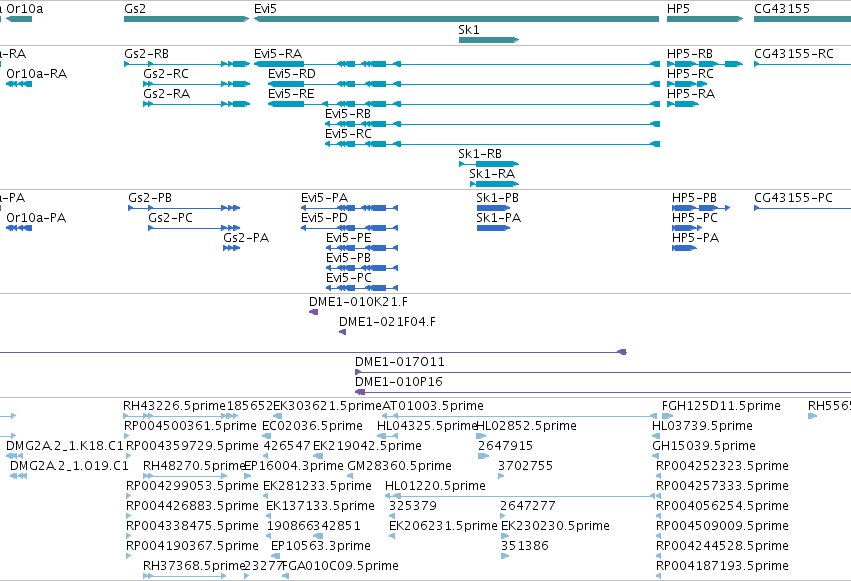Screen dimensions: 851x581
Task: Click the Evi5-RD transcript label
Action: coord(292,74)
